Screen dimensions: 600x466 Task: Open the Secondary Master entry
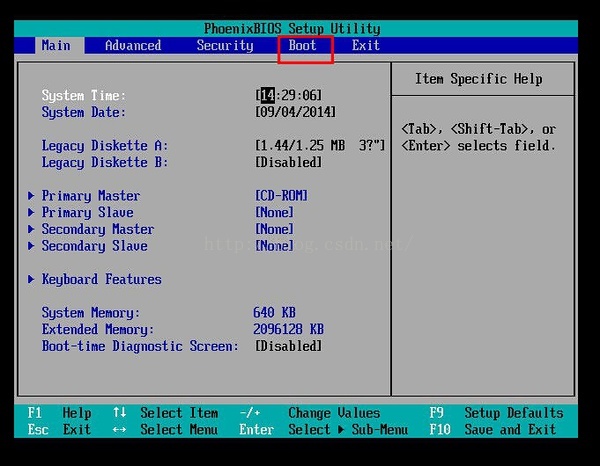pyautogui.click(x=98, y=229)
